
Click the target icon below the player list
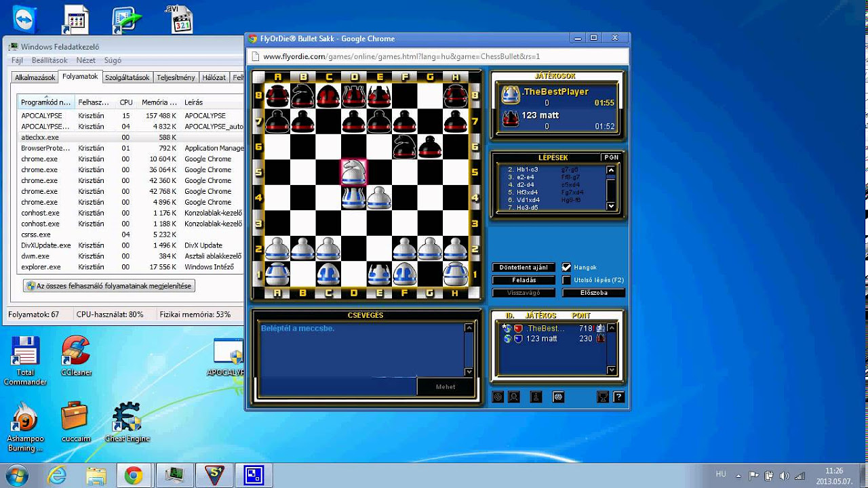click(x=498, y=397)
